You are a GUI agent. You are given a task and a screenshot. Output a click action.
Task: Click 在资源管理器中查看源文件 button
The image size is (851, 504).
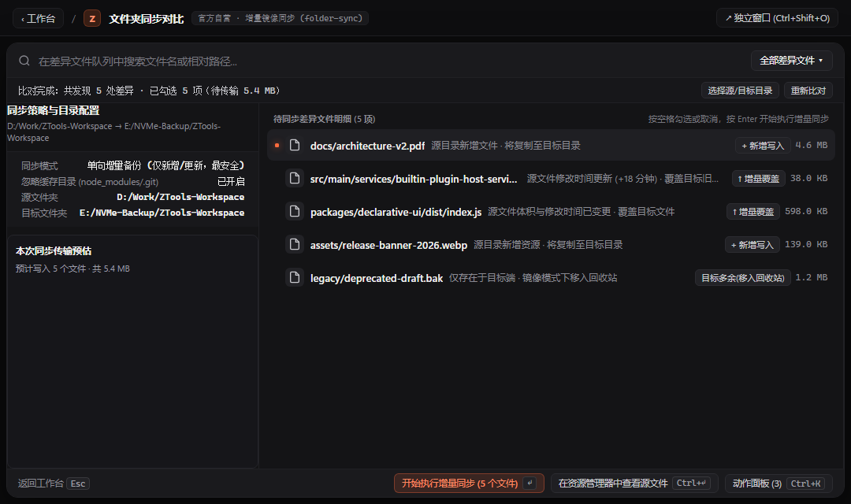tap(634, 483)
